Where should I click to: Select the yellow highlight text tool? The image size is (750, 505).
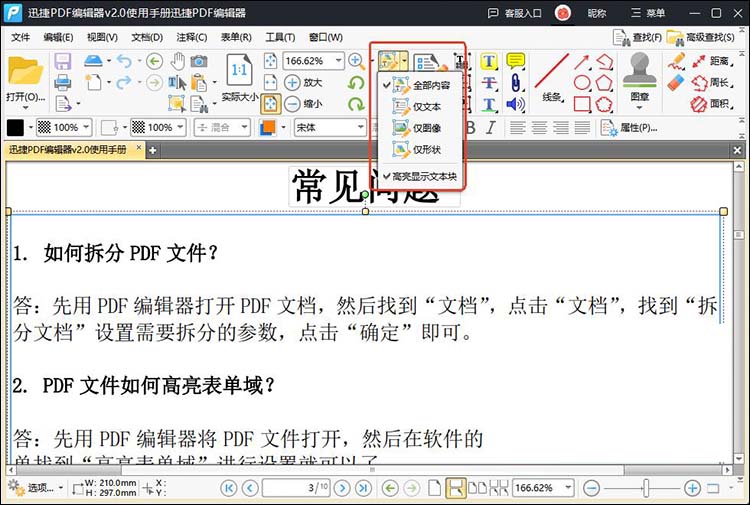pos(489,61)
